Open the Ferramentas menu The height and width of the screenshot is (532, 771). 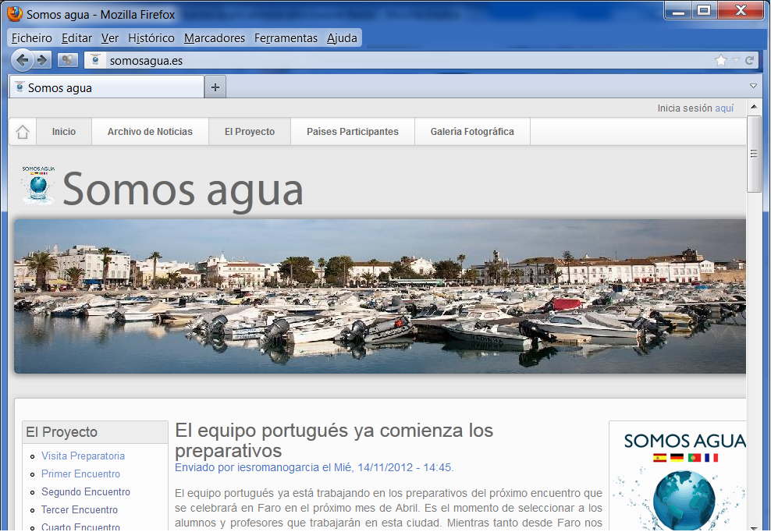click(286, 37)
